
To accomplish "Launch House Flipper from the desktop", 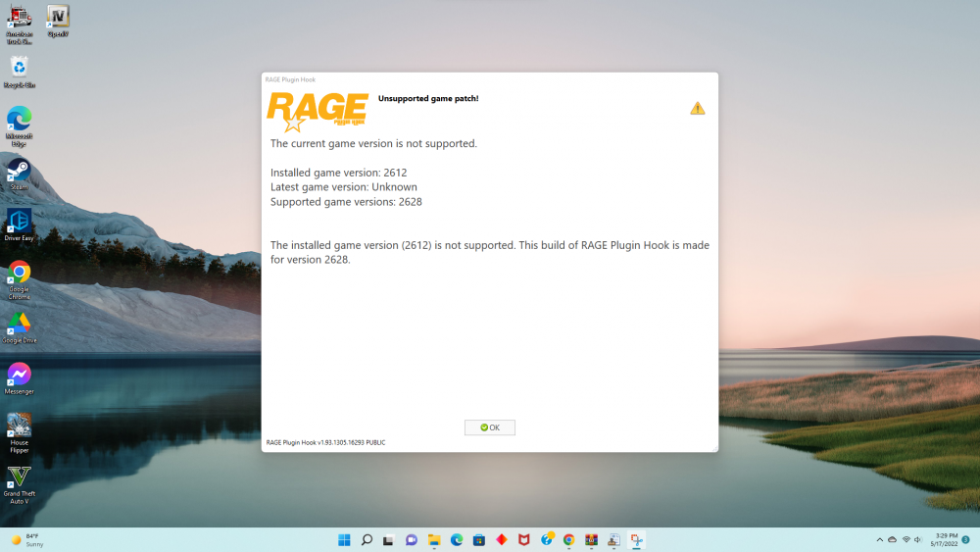I will coord(19,433).
